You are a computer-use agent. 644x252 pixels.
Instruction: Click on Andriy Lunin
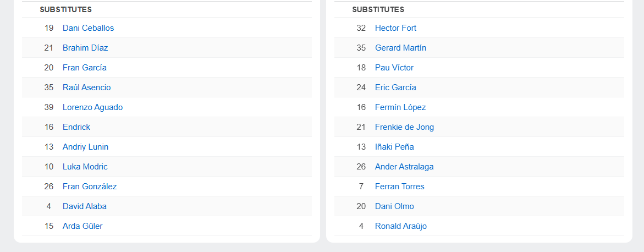(x=85, y=147)
